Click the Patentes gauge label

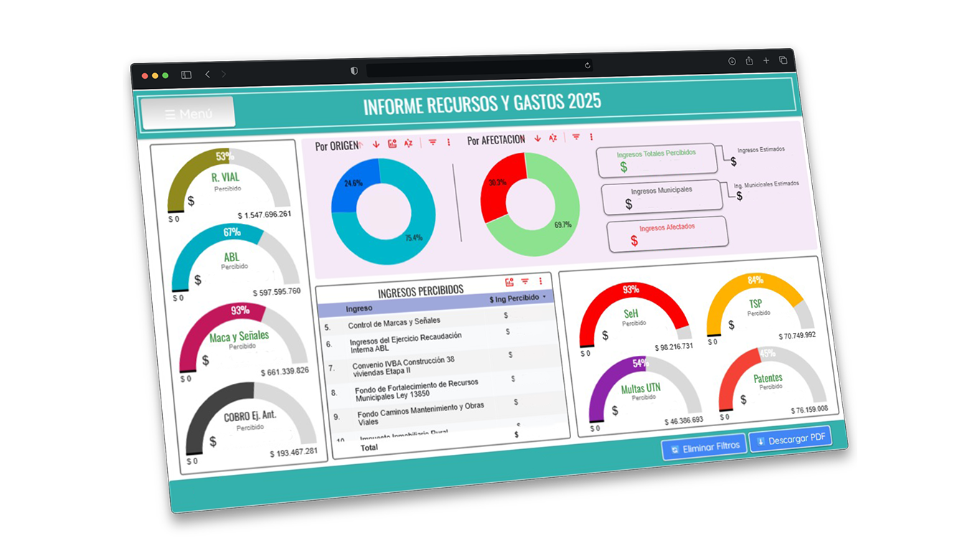[x=768, y=378]
